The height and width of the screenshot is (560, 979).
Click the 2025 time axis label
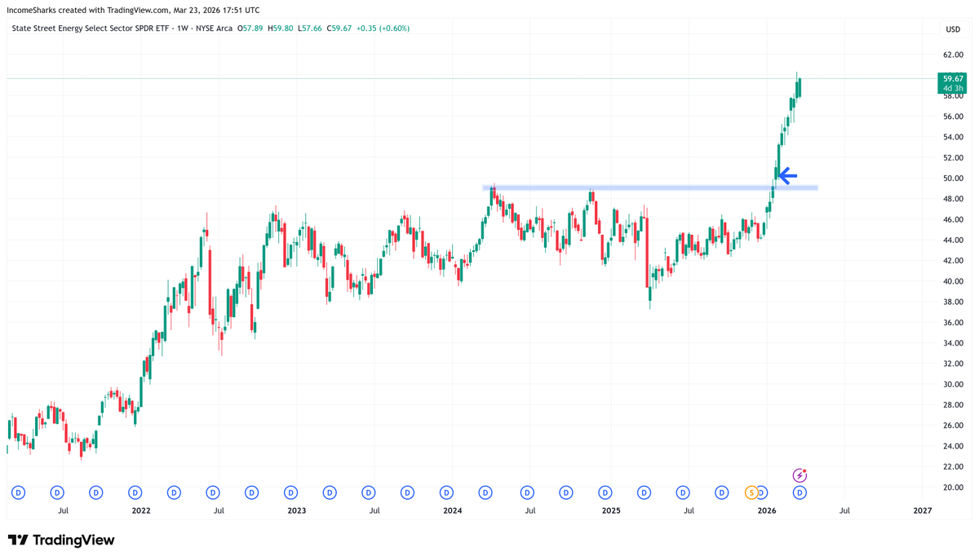pos(611,511)
